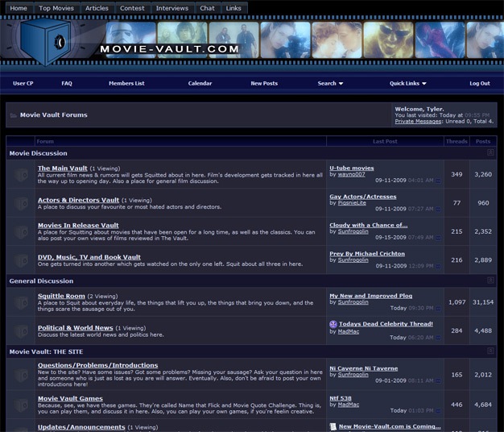Open the Interviews tab
This screenshot has width=504, height=432.
(172, 8)
